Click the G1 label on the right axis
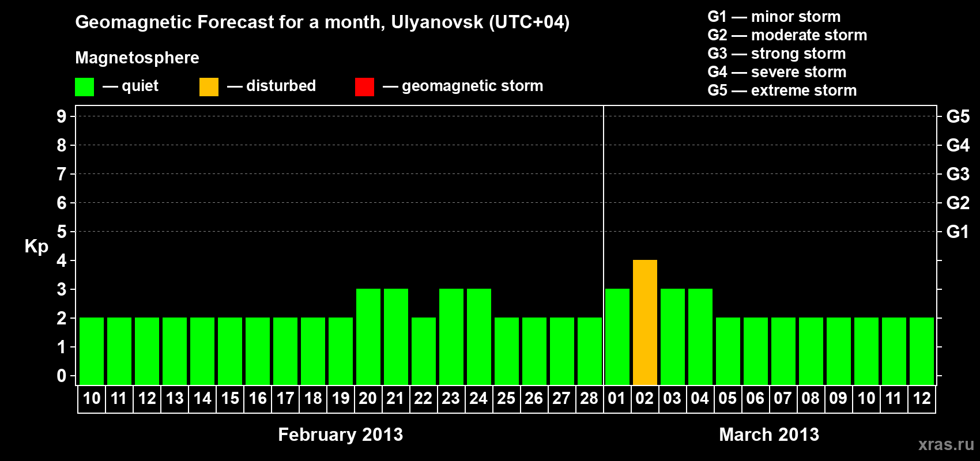The width and height of the screenshot is (980, 461). (x=958, y=232)
